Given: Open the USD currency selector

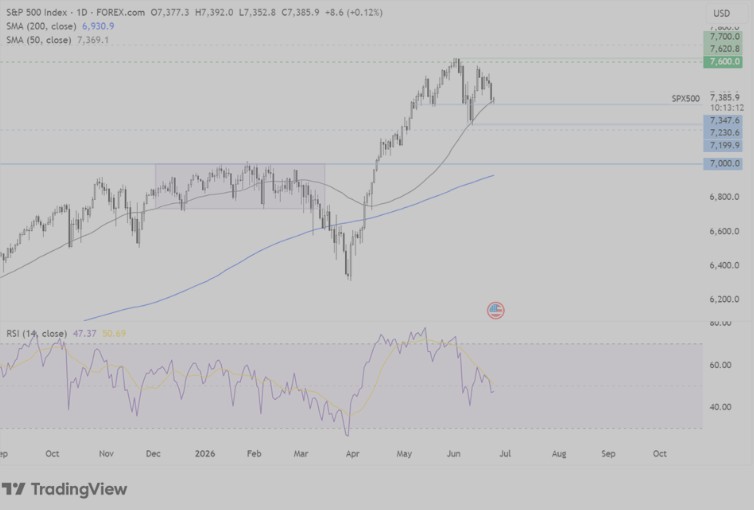Looking at the screenshot, I should pyautogui.click(x=721, y=13).
